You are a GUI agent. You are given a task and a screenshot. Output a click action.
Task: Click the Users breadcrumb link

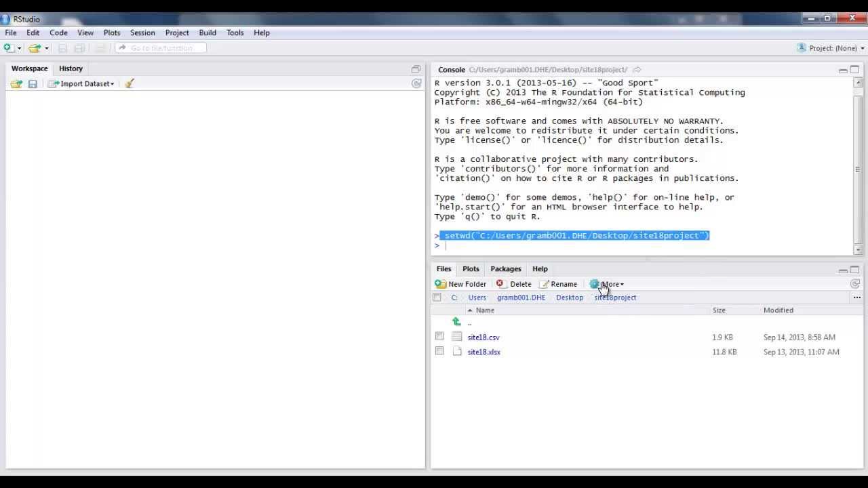click(477, 298)
